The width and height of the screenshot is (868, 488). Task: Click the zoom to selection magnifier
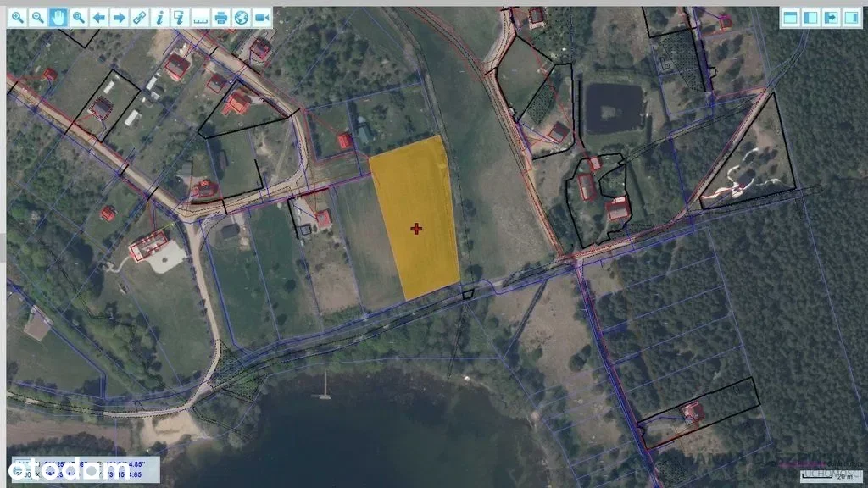point(78,17)
